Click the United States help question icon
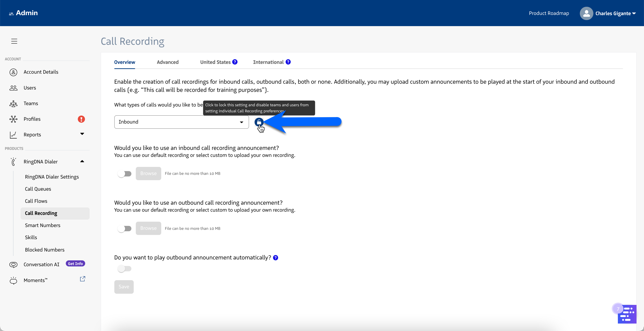Image resolution: width=644 pixels, height=331 pixels. (234, 62)
